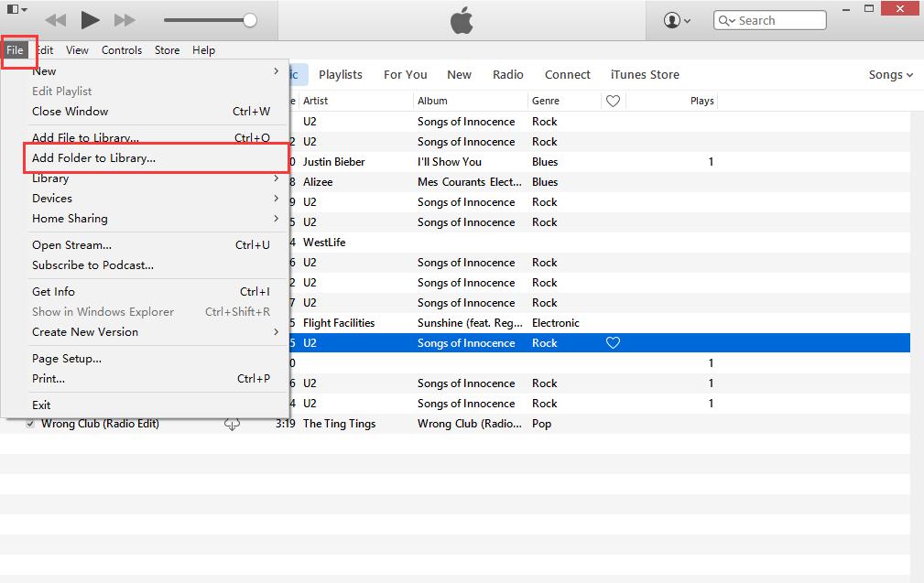Screen dimensions: 924x583
Task: Click the cloud download icon for Wrong Club
Action: pyautogui.click(x=232, y=424)
